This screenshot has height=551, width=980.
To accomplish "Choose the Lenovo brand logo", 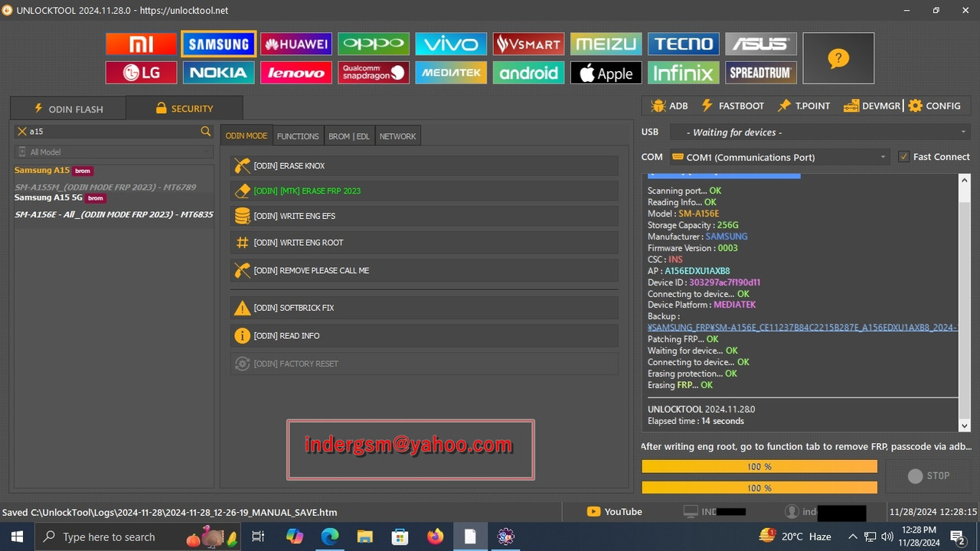I will point(296,73).
